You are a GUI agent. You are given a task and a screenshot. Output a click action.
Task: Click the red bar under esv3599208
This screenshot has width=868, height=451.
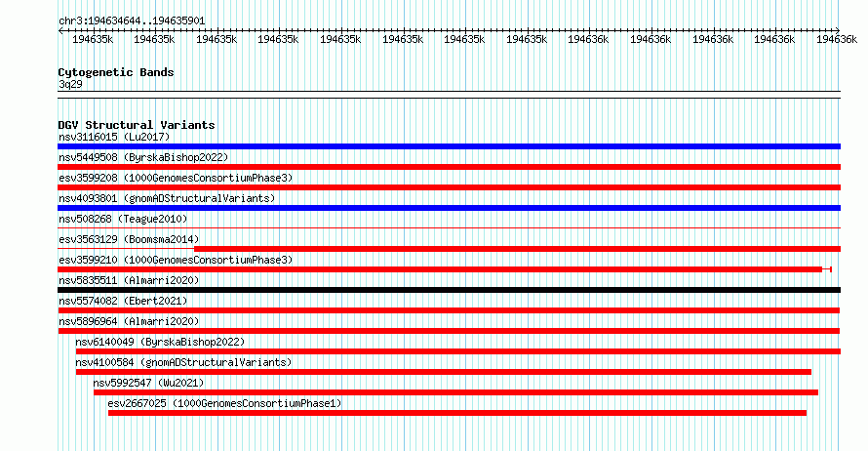click(x=449, y=187)
